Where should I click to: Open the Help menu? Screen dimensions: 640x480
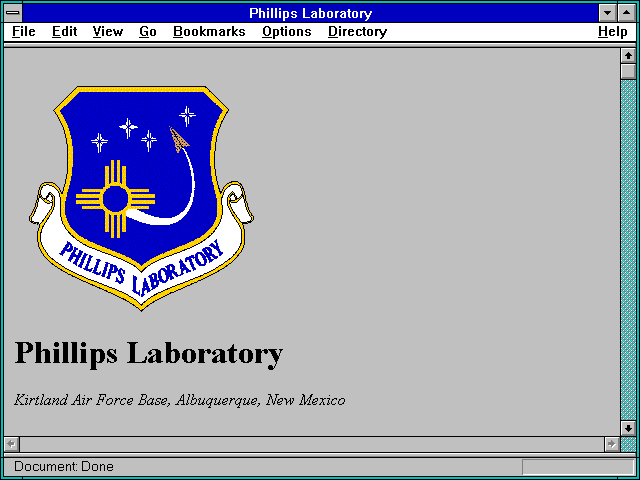pos(613,32)
